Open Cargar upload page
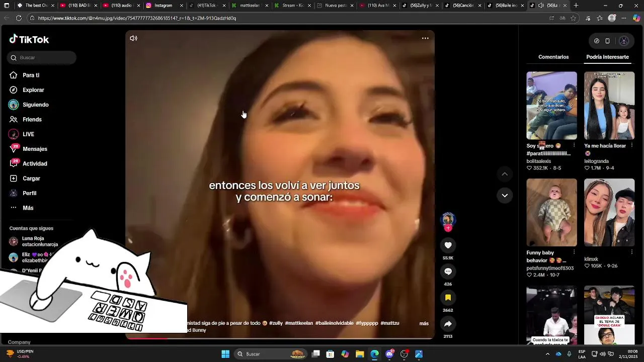The height and width of the screenshot is (362, 644). pyautogui.click(x=31, y=178)
